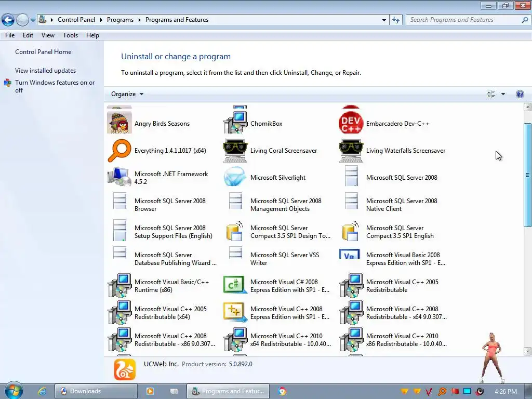Click the vertical scrollbar thumb
The image size is (532, 399).
[527, 175]
